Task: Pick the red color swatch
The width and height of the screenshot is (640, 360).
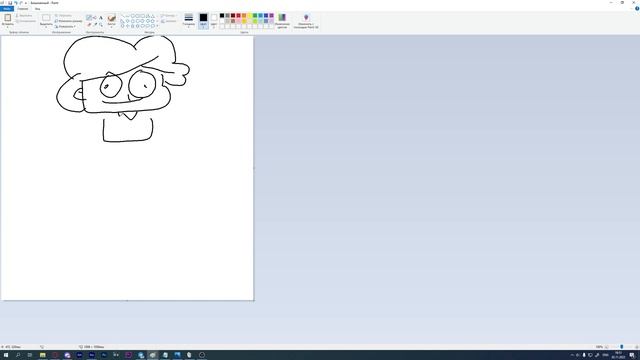Action: [x=238, y=16]
